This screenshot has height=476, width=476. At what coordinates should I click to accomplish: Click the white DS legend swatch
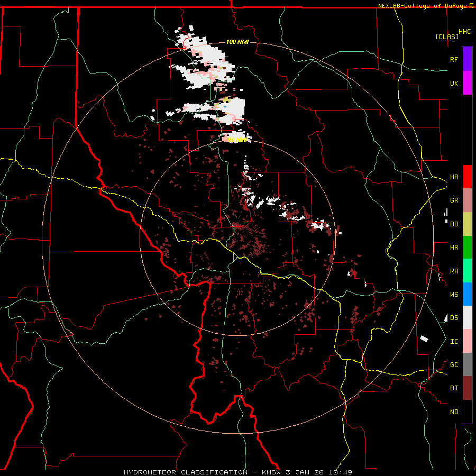[x=467, y=317]
